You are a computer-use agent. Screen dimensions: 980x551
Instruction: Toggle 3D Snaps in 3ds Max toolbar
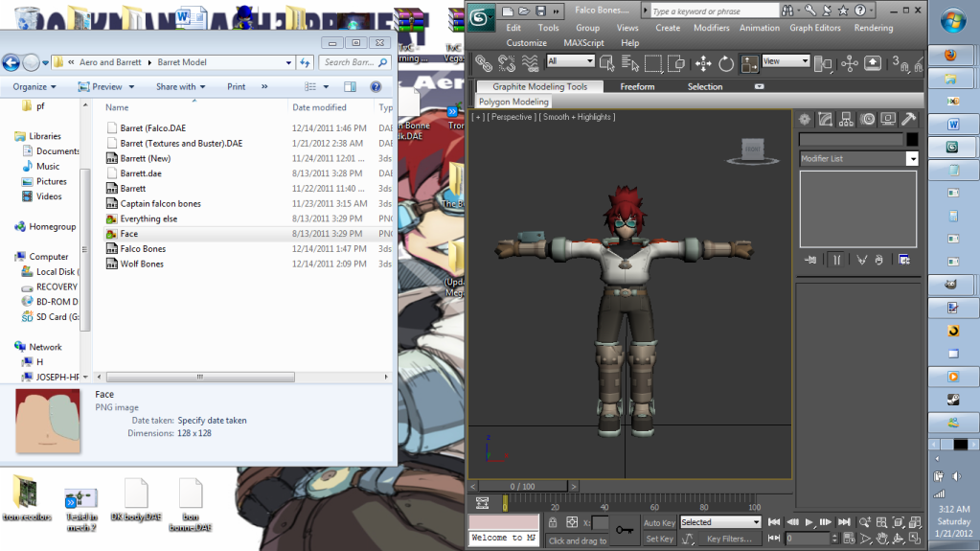coord(900,63)
